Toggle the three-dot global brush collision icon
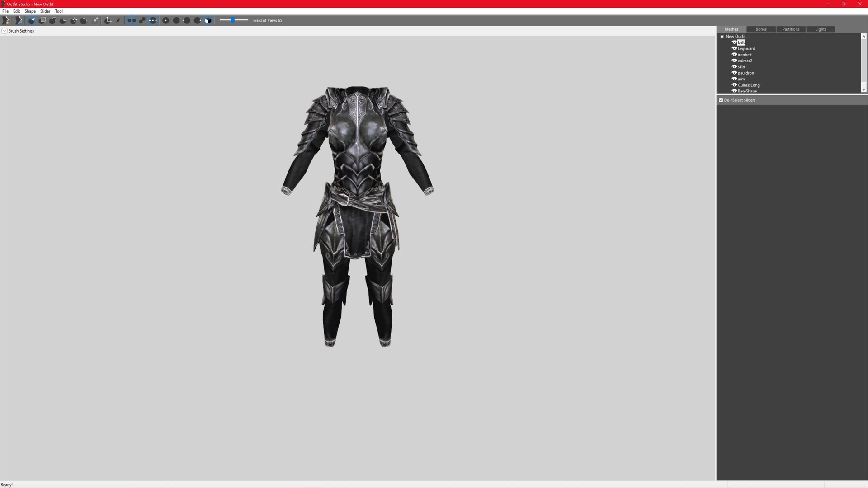 tap(153, 20)
